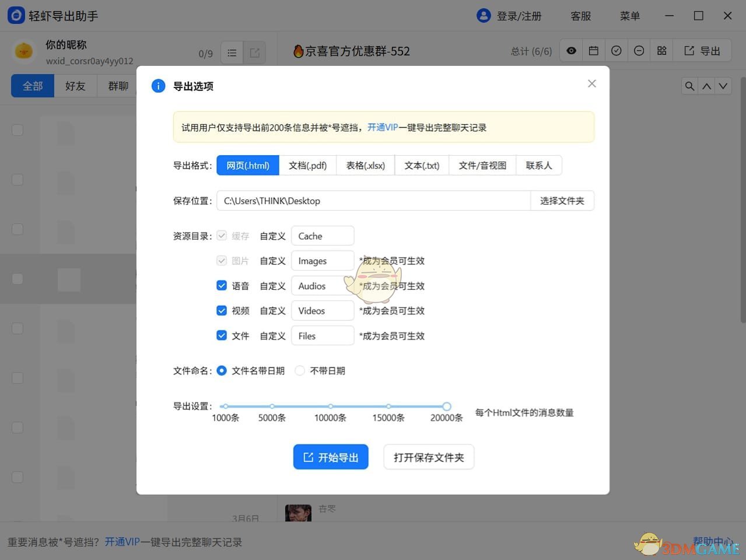
Task: Switch to the 好友 tab
Action: pyautogui.click(x=75, y=86)
